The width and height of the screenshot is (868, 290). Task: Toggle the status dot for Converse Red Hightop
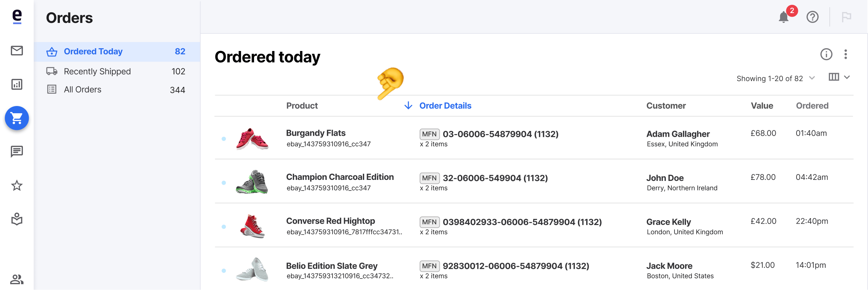point(224,227)
